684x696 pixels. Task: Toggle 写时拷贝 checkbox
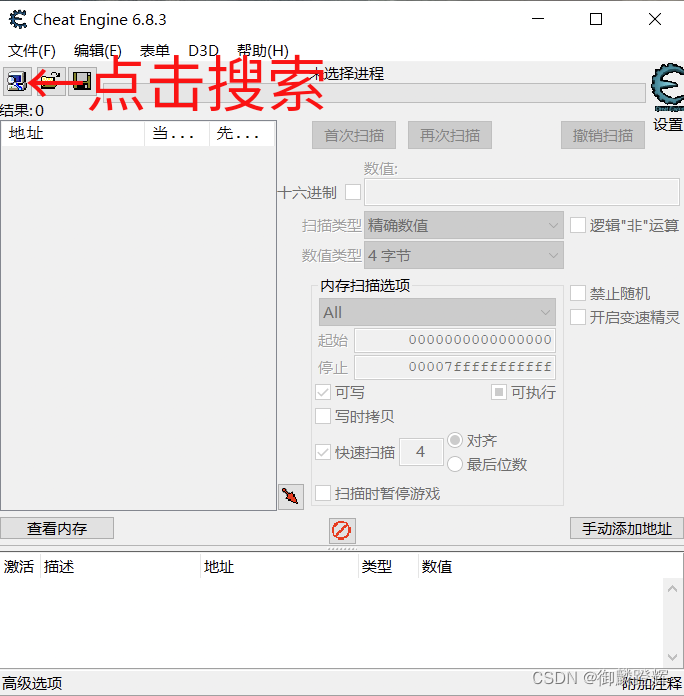[323, 416]
